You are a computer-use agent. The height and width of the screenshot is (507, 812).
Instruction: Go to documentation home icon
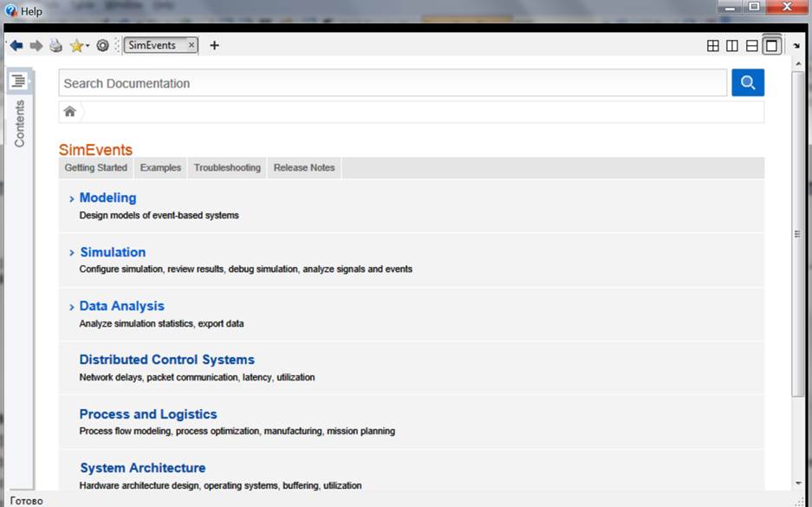(70, 111)
